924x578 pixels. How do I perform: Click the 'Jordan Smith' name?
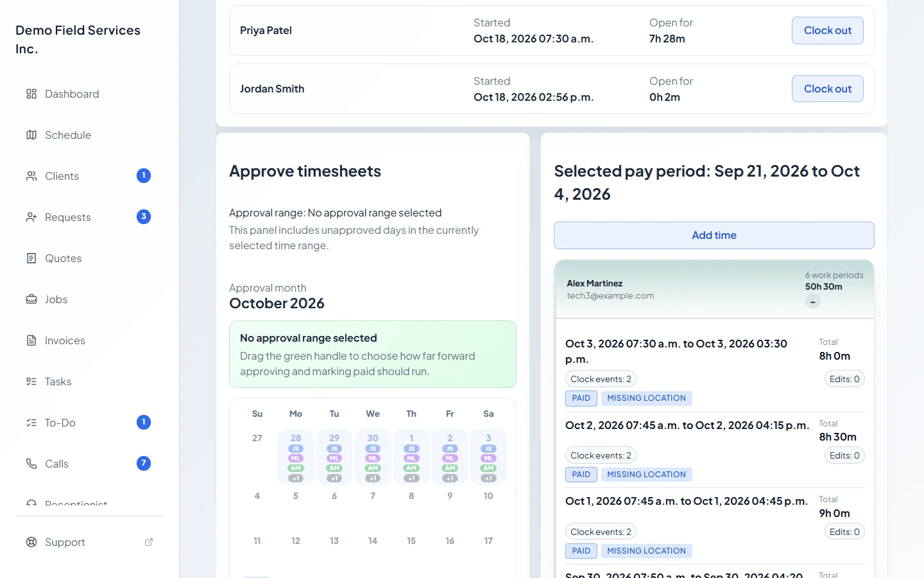(272, 89)
